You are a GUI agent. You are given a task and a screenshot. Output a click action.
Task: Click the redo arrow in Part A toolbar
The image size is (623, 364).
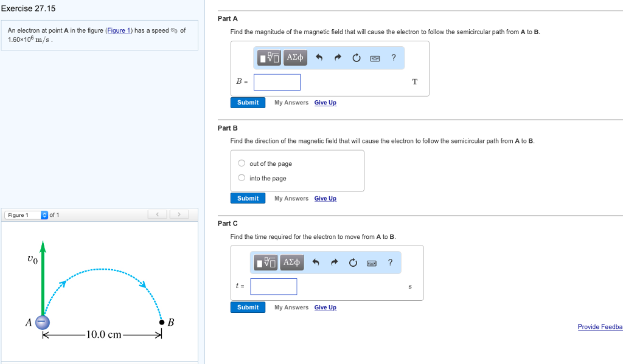(338, 58)
